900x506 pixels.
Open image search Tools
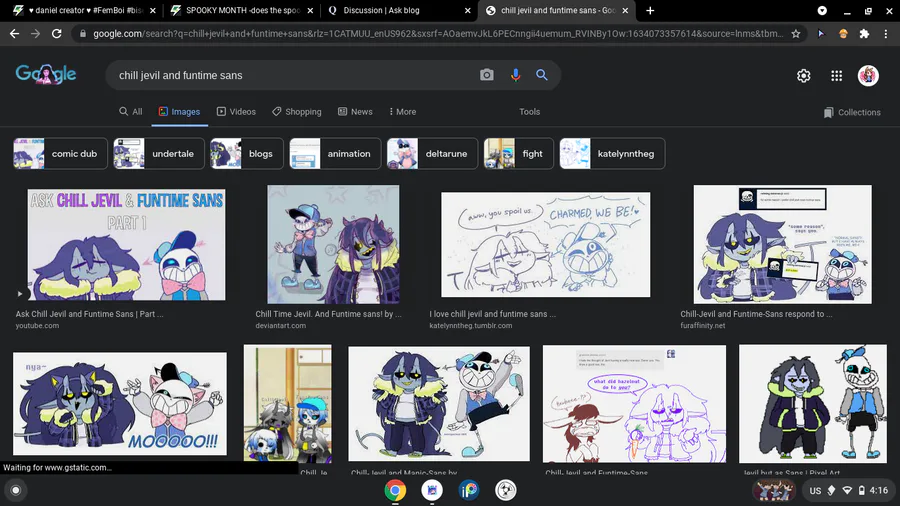(529, 112)
